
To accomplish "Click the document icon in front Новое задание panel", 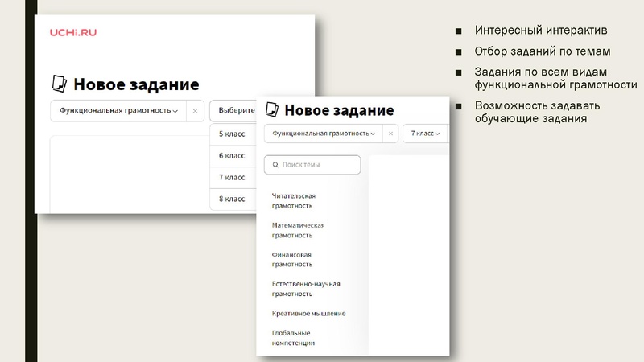I will [272, 109].
